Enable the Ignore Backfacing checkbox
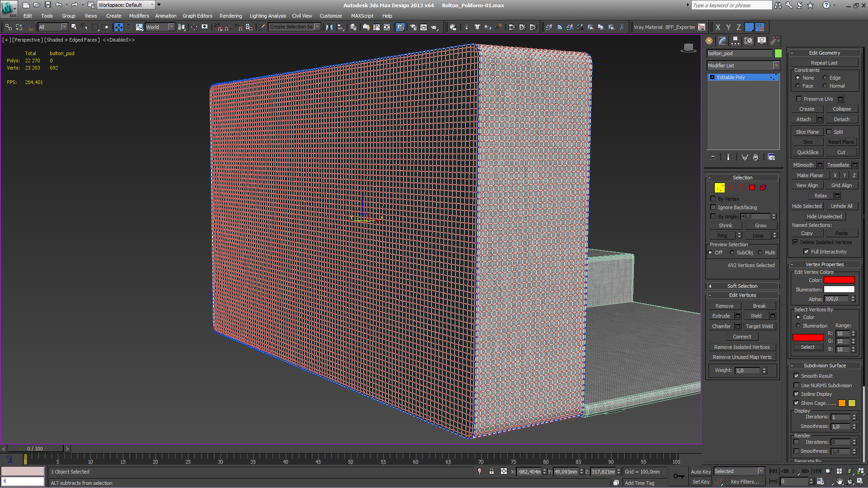Image resolution: width=868 pixels, height=488 pixels. tap(713, 207)
